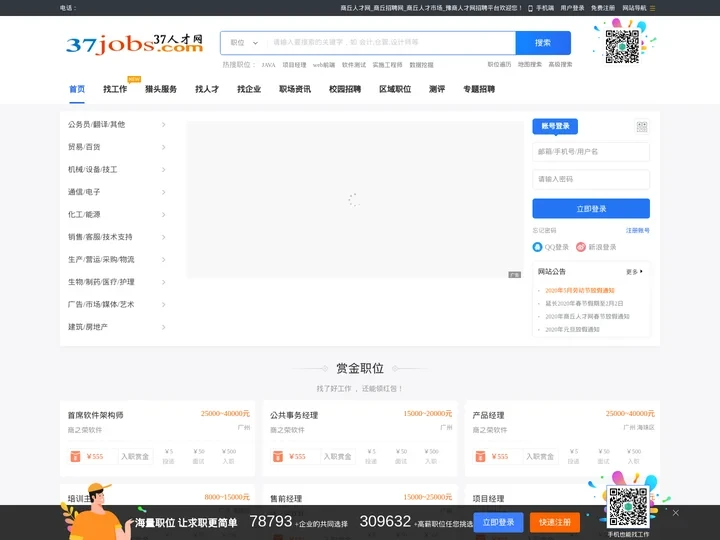The width and height of the screenshot is (720, 540).
Task: Click the 免费注册 top bar link
Action: click(603, 8)
